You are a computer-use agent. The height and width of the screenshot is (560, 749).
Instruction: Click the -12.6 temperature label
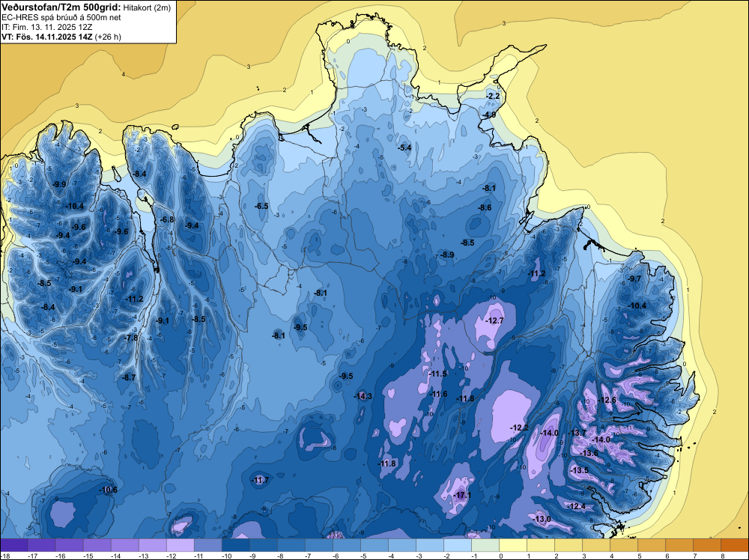tap(607, 400)
